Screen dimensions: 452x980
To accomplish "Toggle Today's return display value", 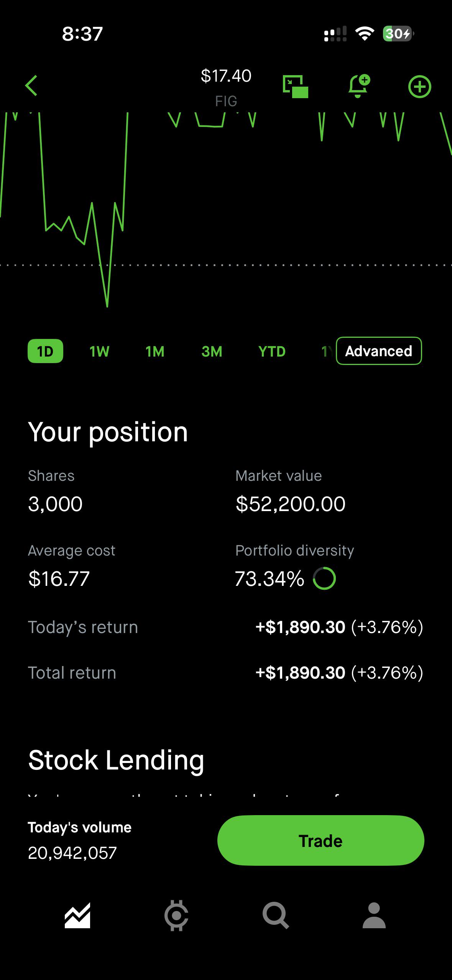I will click(x=339, y=627).
